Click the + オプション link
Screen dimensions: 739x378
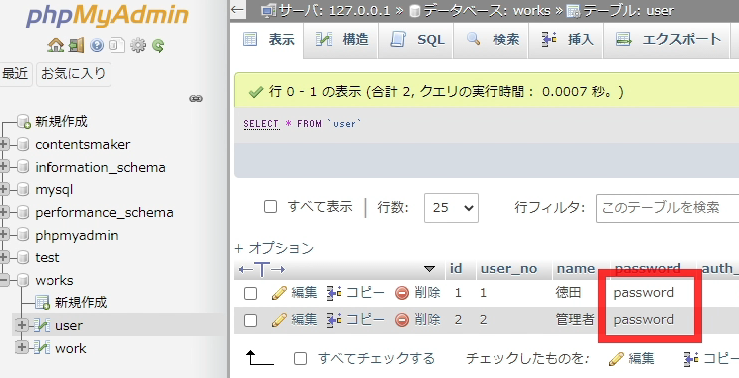pyautogui.click(x=274, y=248)
